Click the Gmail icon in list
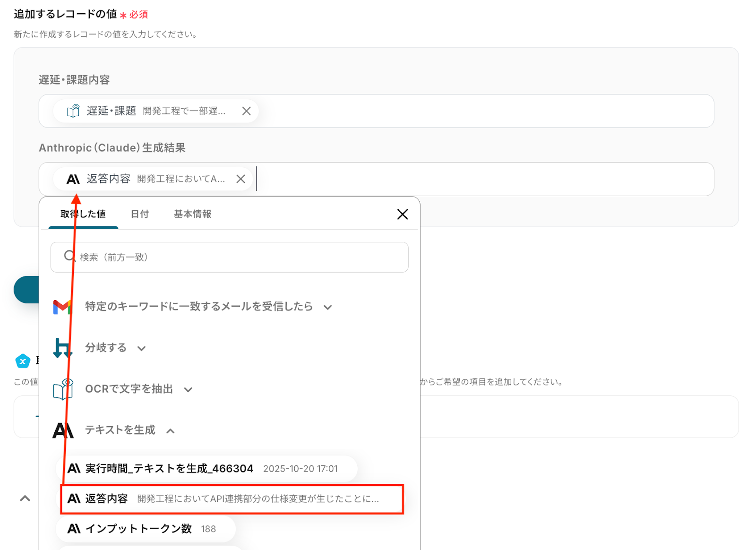 (x=62, y=307)
